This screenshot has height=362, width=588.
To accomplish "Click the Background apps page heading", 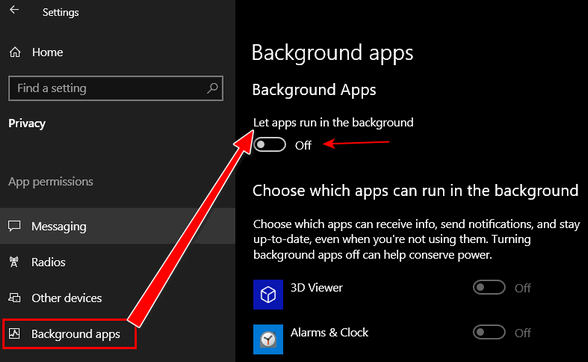I will [332, 53].
